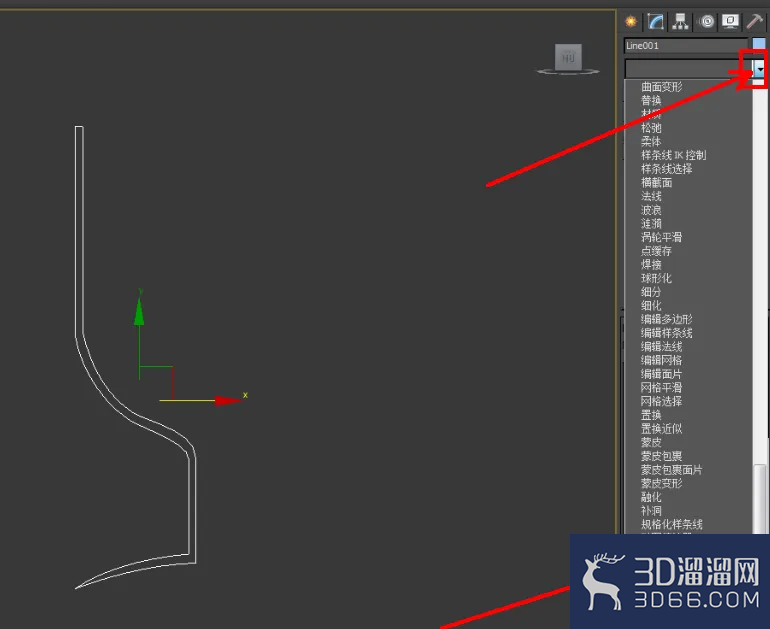
Task: Open the Motion panel tab
Action: tap(706, 21)
